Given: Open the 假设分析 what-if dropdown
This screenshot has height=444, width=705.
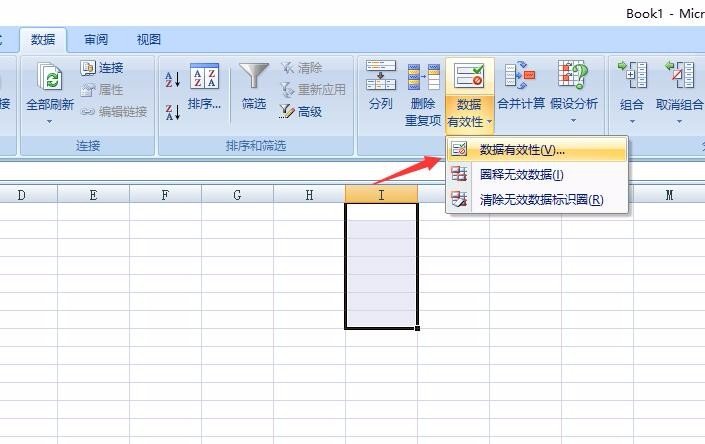Looking at the screenshot, I should [x=573, y=95].
